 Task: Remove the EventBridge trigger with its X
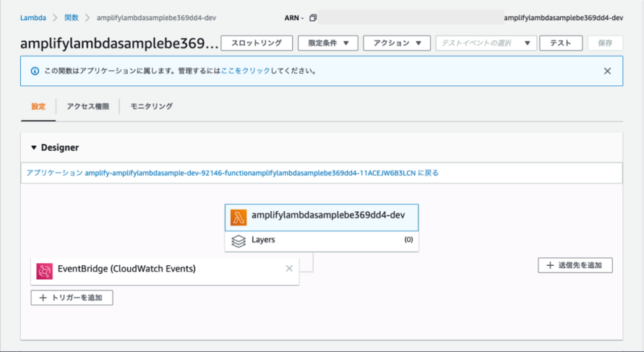coord(289,268)
